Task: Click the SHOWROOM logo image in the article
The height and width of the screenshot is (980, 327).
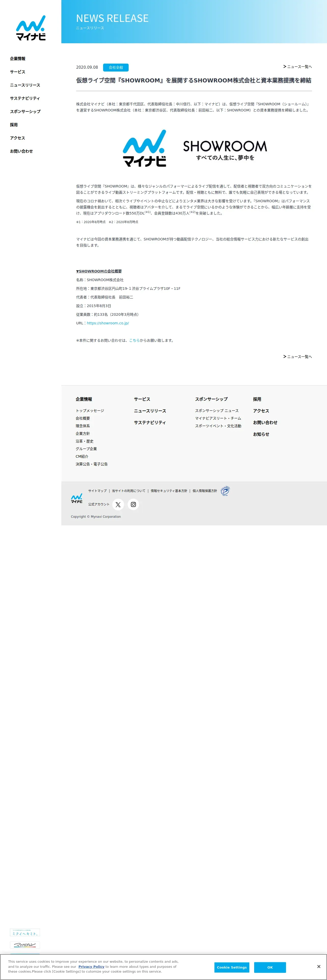Action: pos(225,151)
